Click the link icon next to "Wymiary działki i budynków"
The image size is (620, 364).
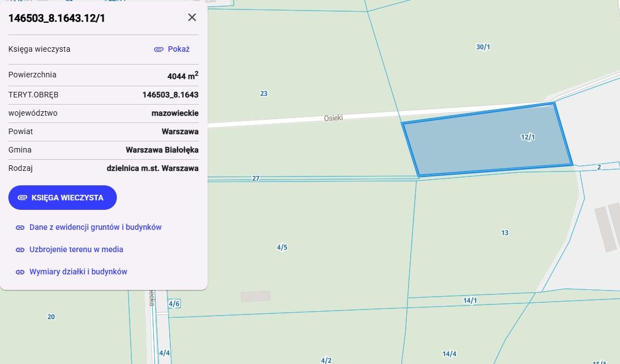point(20,272)
